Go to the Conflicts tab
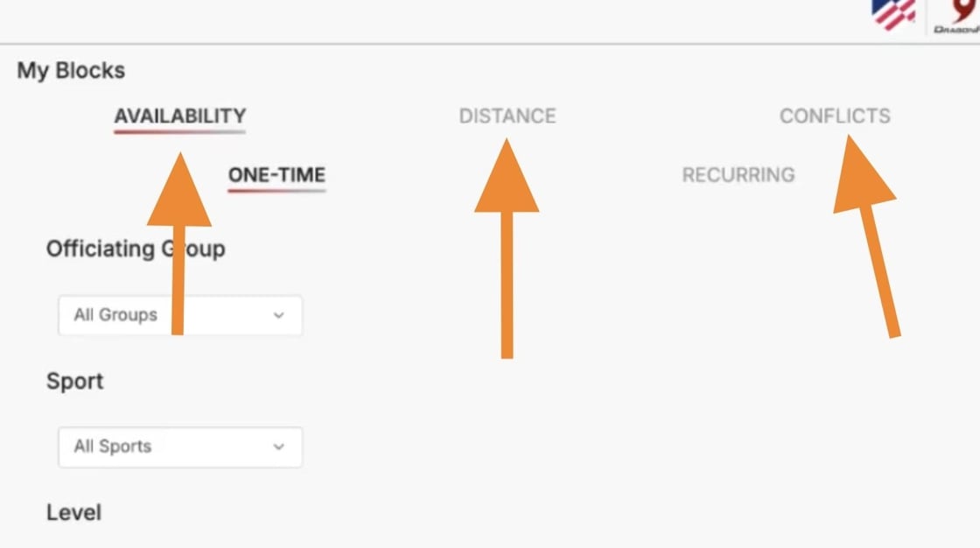The width and height of the screenshot is (980, 548). coord(835,116)
